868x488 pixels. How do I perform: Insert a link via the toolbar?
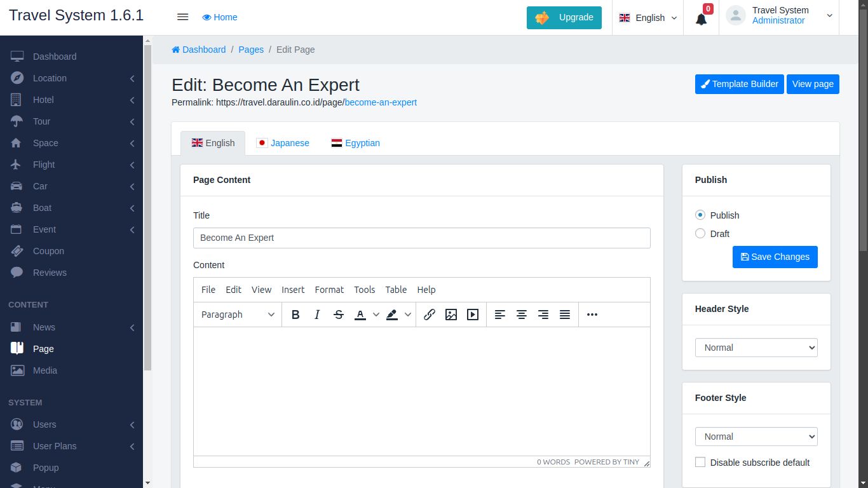430,315
